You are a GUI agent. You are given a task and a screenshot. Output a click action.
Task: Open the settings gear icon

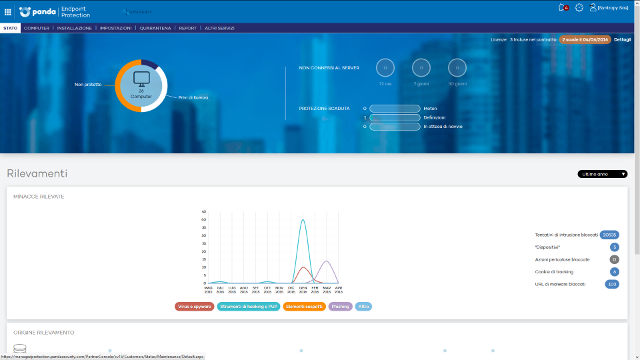click(x=579, y=8)
